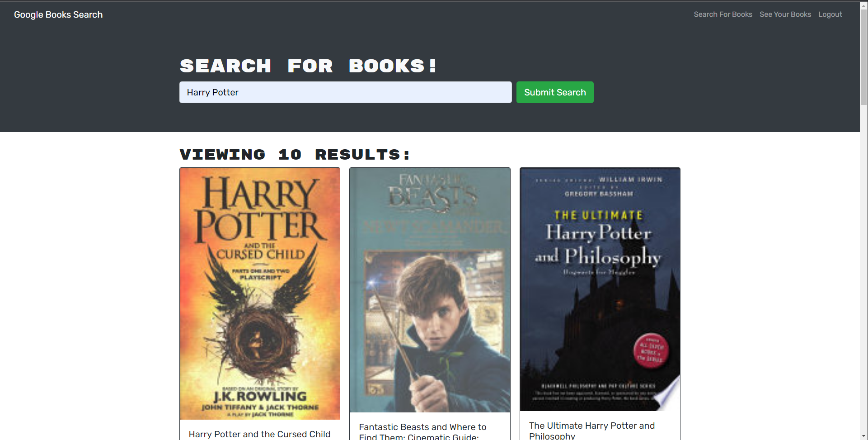Click the 'Viewing 10 Results:' heading
Image resolution: width=868 pixels, height=440 pixels.
pyautogui.click(x=295, y=155)
